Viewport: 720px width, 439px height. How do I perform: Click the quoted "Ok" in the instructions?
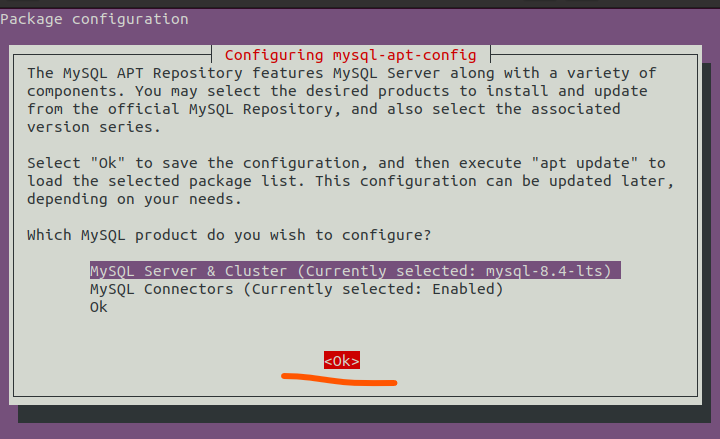[107, 163]
